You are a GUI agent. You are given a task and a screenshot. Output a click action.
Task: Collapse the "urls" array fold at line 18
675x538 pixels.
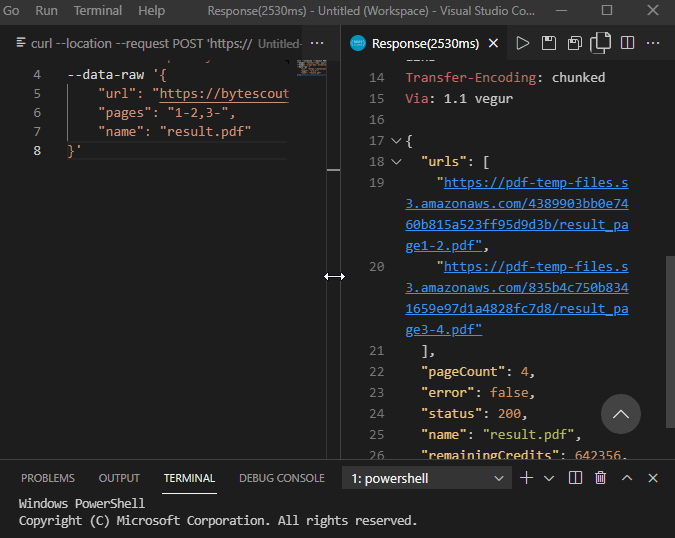tap(396, 162)
